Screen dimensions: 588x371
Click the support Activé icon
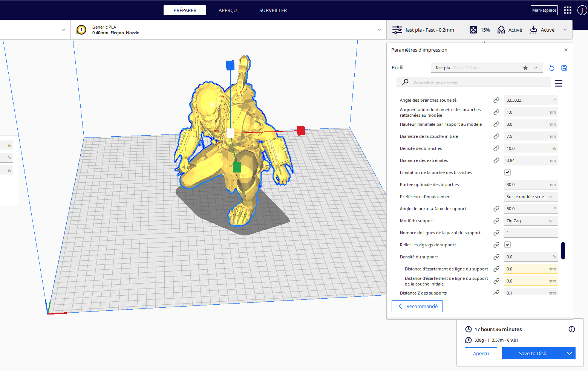(501, 30)
